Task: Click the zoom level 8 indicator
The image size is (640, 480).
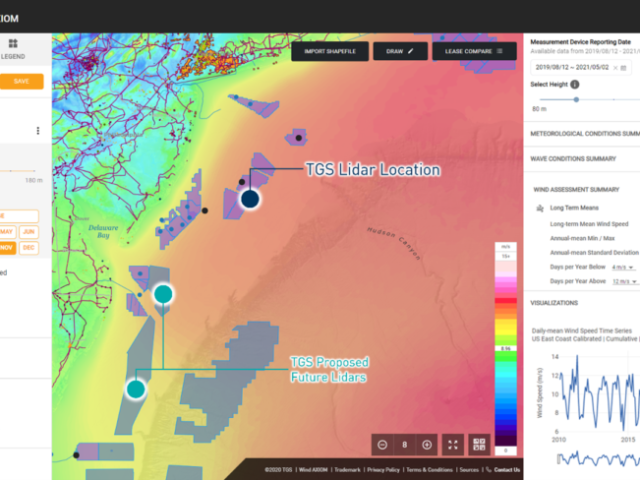Action: point(404,445)
